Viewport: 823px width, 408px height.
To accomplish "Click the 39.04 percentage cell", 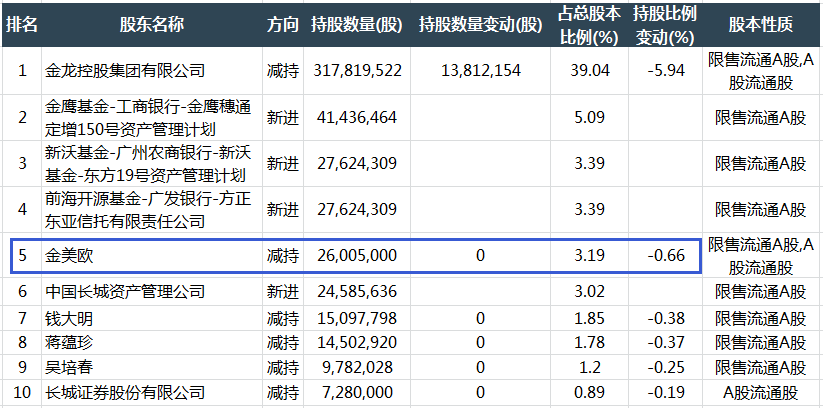I will 589,71.
